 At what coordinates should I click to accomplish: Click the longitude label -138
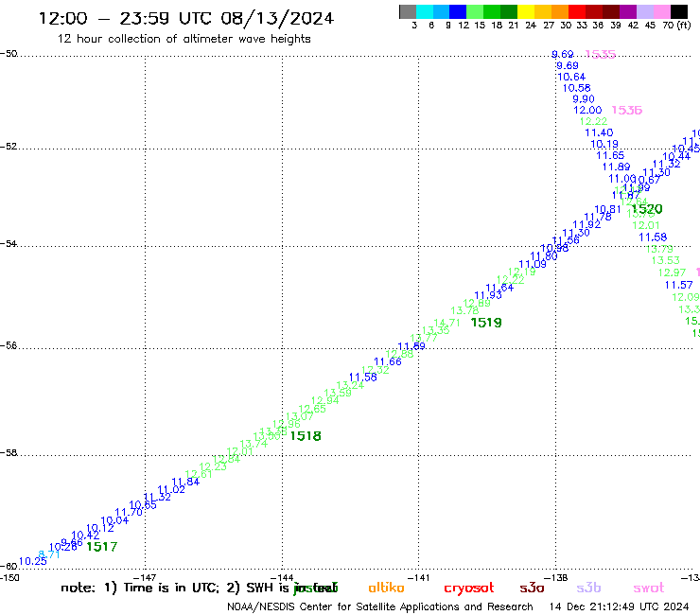[556, 578]
